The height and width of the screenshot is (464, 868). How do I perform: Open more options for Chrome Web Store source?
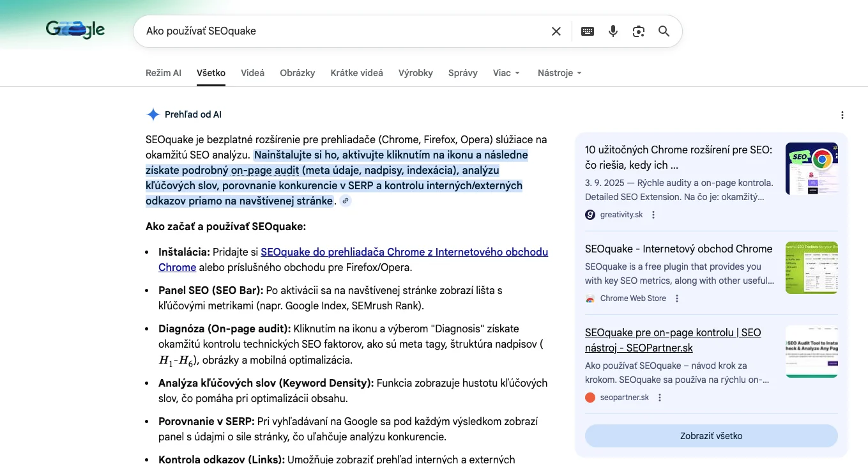point(677,298)
